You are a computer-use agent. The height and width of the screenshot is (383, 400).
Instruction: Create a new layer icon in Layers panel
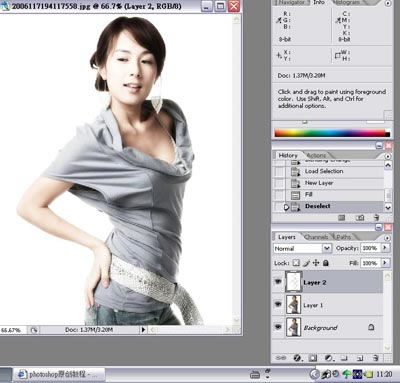coord(360,358)
